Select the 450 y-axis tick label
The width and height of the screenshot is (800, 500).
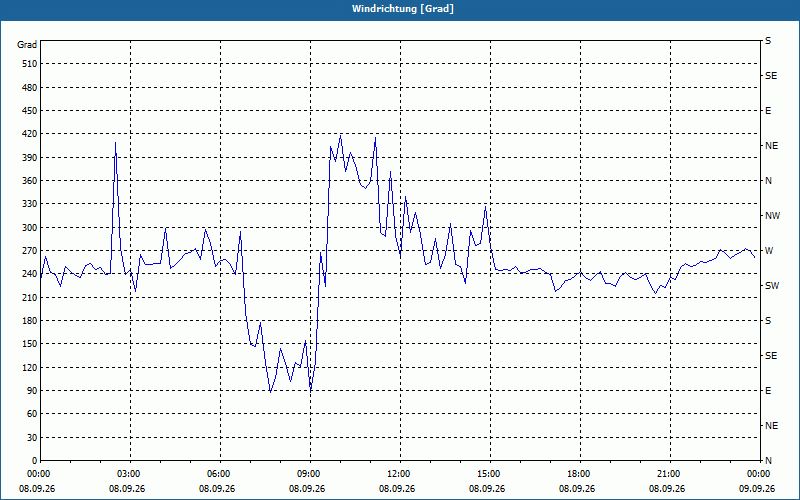[x=30, y=111]
